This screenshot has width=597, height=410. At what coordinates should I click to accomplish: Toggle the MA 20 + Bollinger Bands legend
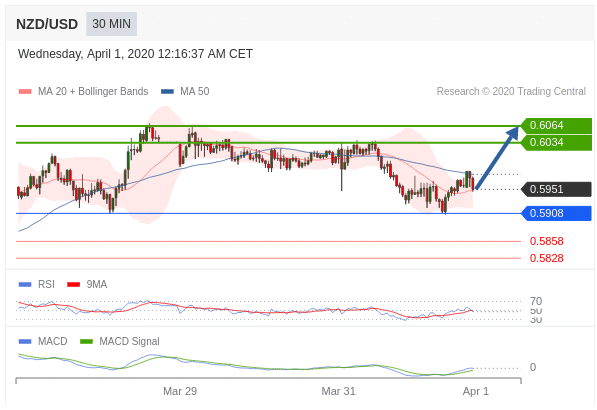pos(83,91)
